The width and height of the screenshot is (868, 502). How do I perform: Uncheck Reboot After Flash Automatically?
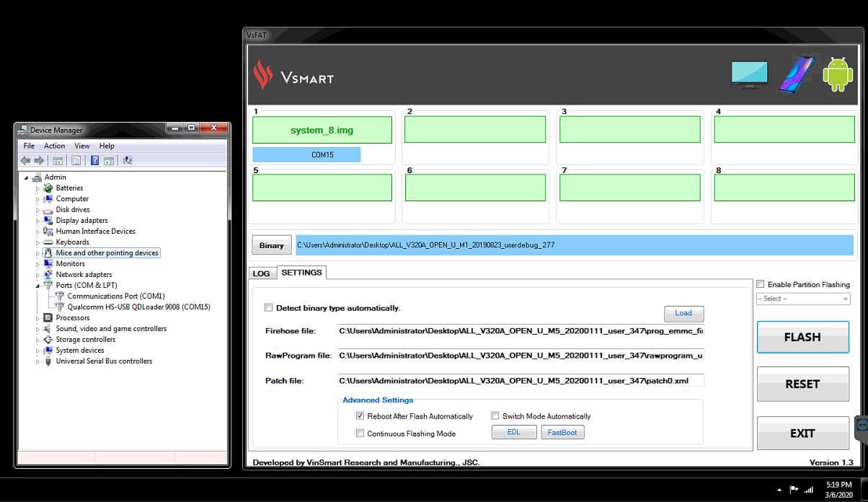click(360, 416)
